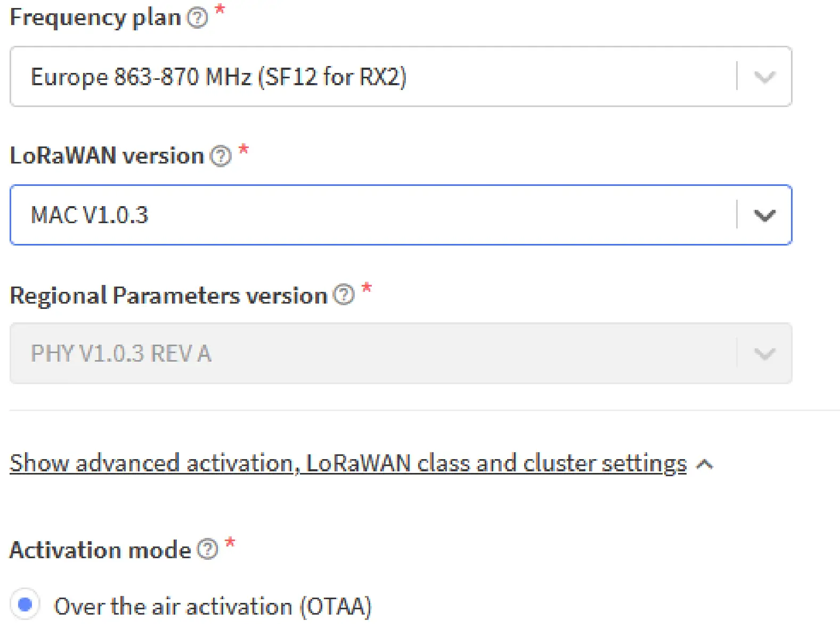
Task: Click the 'LoRaWAN version' field label
Action: point(107,156)
